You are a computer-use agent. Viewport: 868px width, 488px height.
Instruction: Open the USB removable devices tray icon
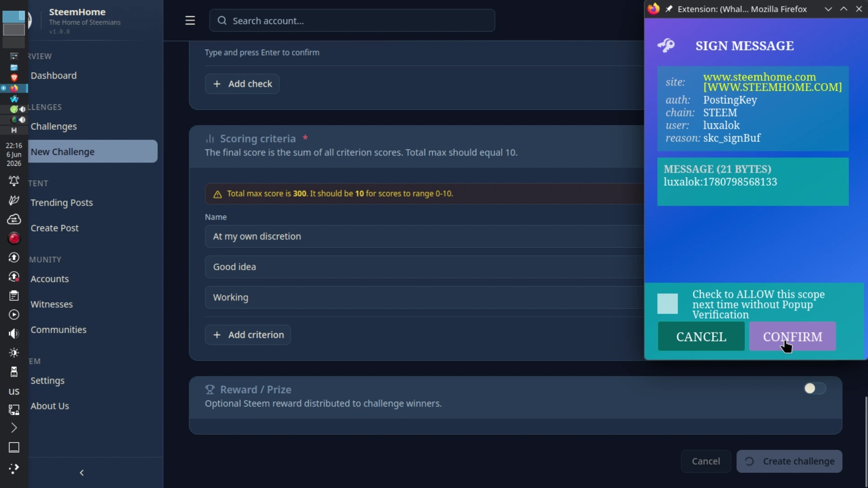point(14,371)
